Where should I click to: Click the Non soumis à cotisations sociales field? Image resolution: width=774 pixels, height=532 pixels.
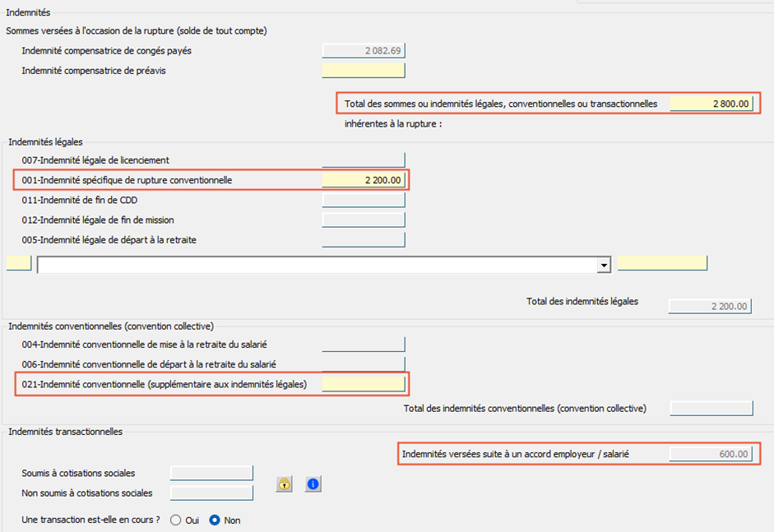[x=211, y=493]
